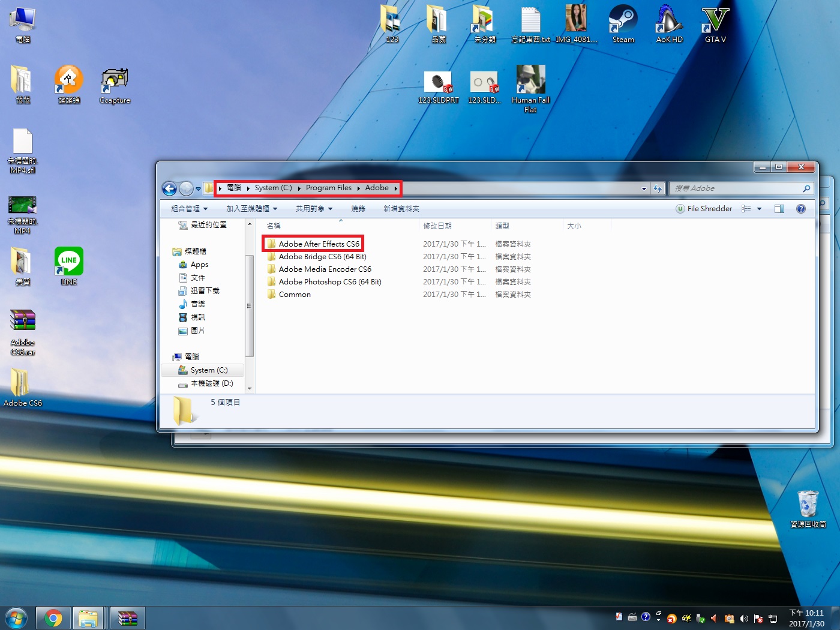The height and width of the screenshot is (630, 840).
Task: Sort by the 修改日期 column header
Action: 454,226
